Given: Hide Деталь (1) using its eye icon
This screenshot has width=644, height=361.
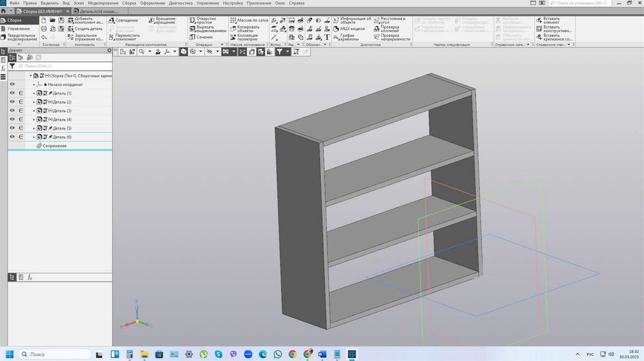Looking at the screenshot, I should (x=12, y=93).
